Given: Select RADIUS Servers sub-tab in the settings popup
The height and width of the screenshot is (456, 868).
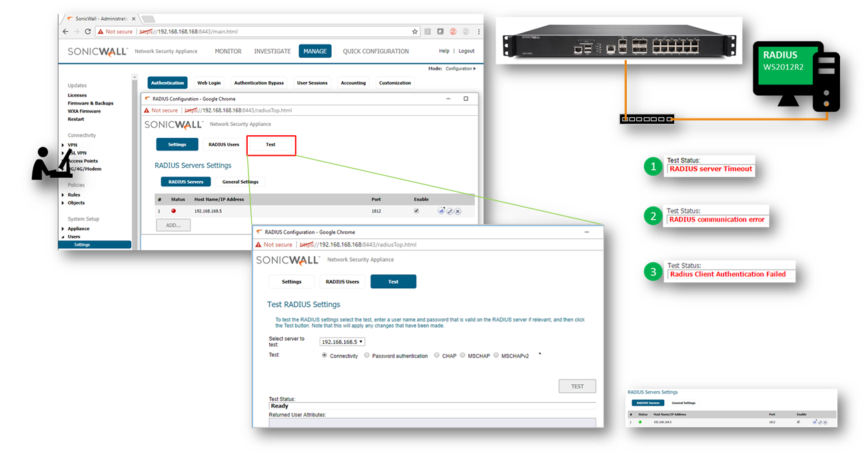Looking at the screenshot, I should click(186, 182).
